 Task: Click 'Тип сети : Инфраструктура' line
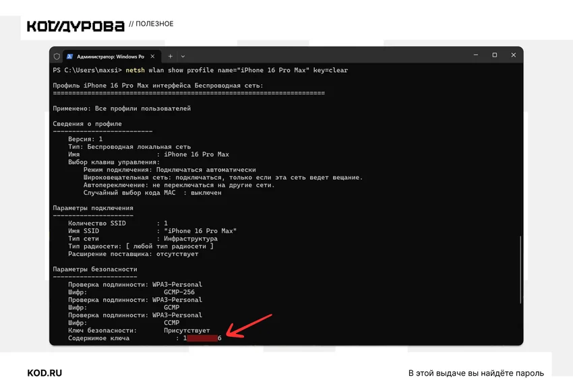click(143, 238)
